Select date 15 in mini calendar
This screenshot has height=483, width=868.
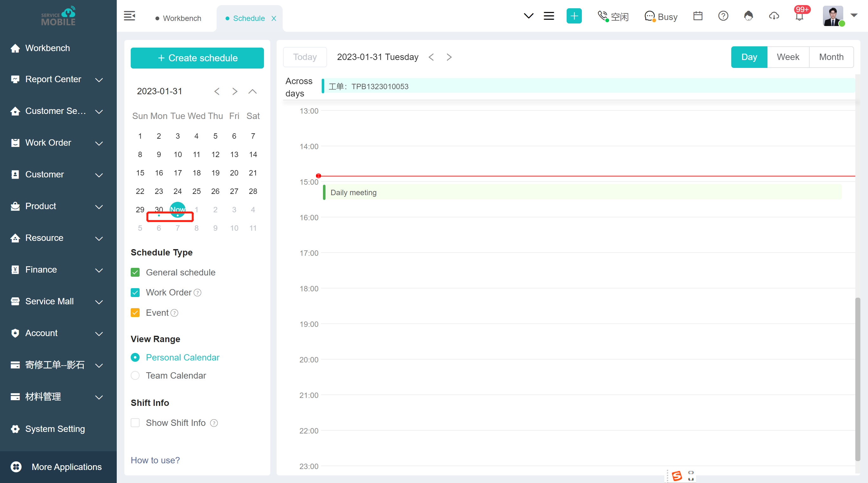point(140,173)
